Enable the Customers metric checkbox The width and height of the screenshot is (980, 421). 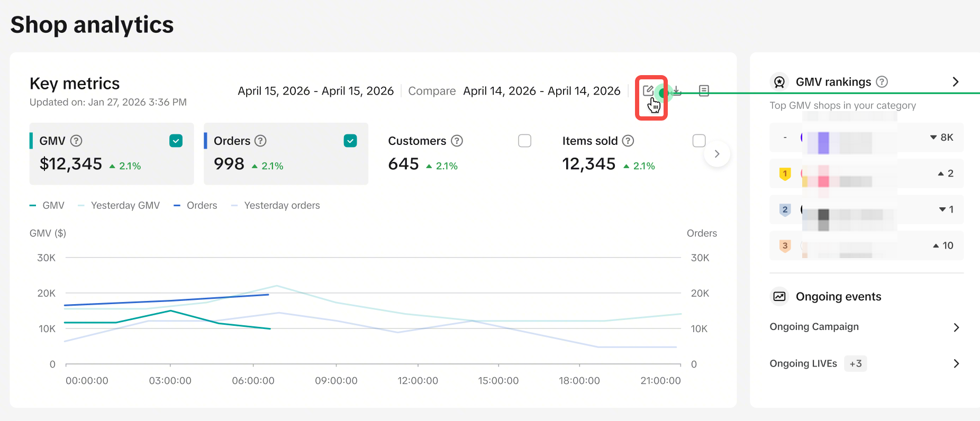(524, 141)
